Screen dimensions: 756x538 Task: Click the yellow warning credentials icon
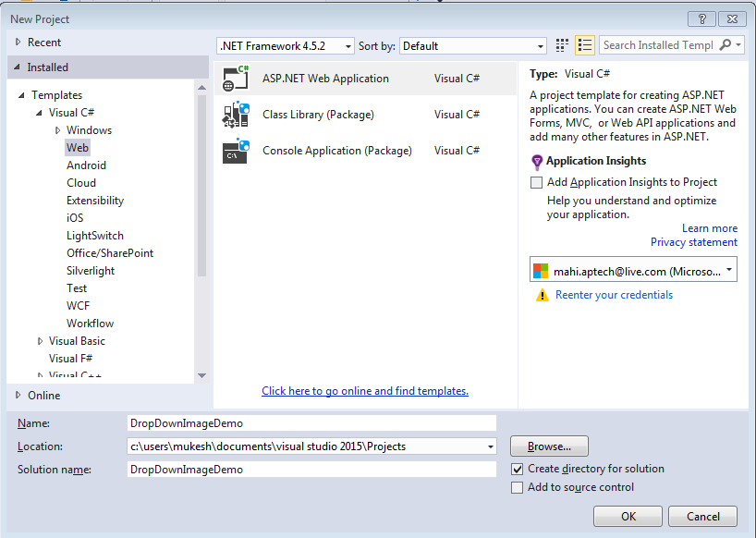pos(543,295)
